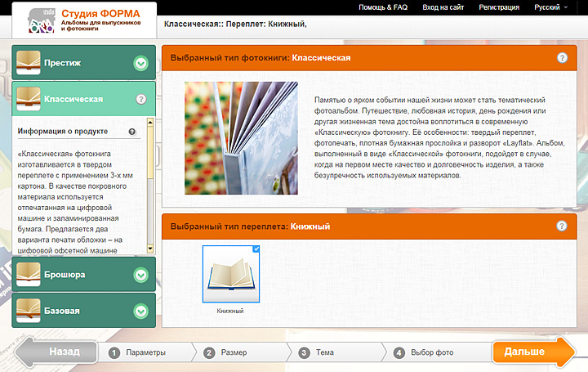
Task: Expand the Престиж section chevron
Action: pos(140,63)
